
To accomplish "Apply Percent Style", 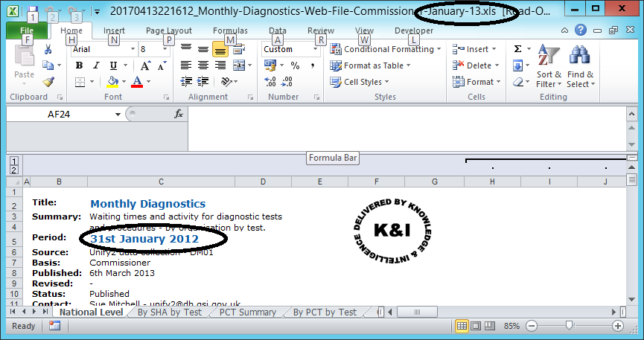I will pyautogui.click(x=295, y=65).
